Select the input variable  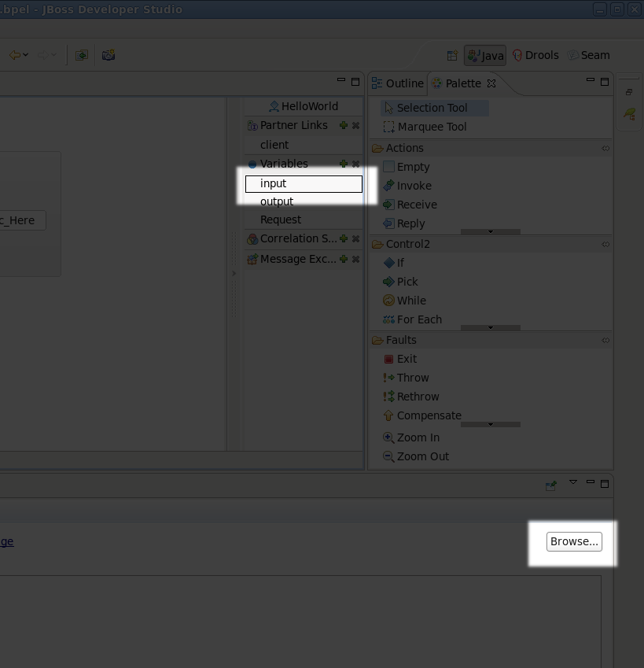click(304, 183)
